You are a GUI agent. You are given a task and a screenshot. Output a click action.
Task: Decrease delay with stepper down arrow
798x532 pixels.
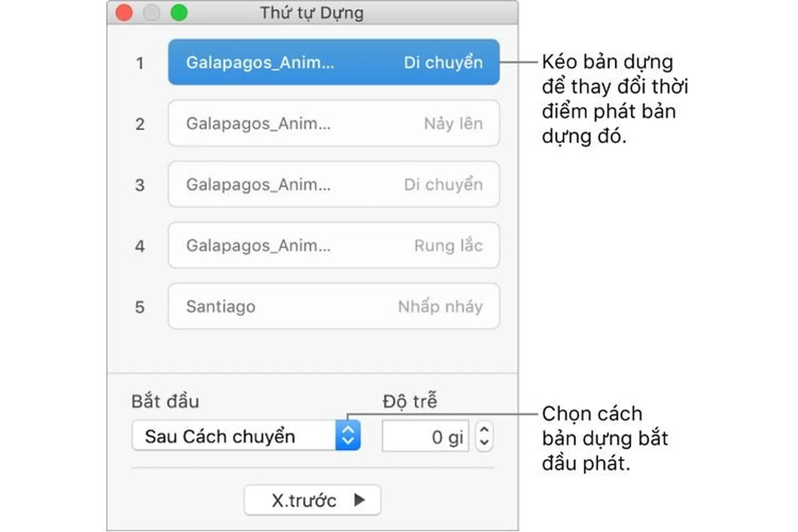pos(484,443)
